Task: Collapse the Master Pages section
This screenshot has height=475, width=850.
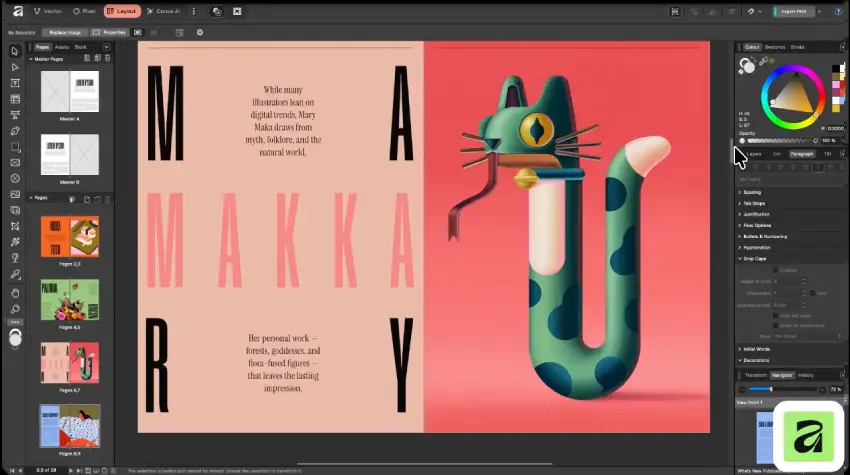Action: tap(31, 59)
